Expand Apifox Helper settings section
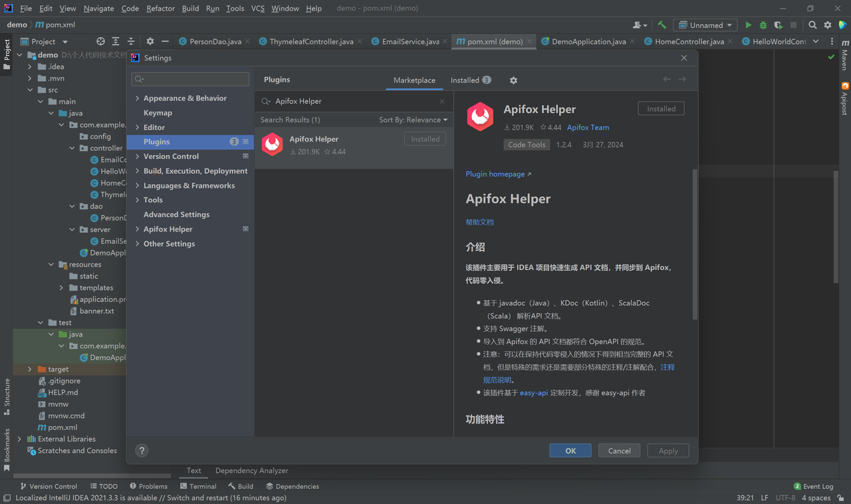 point(138,229)
